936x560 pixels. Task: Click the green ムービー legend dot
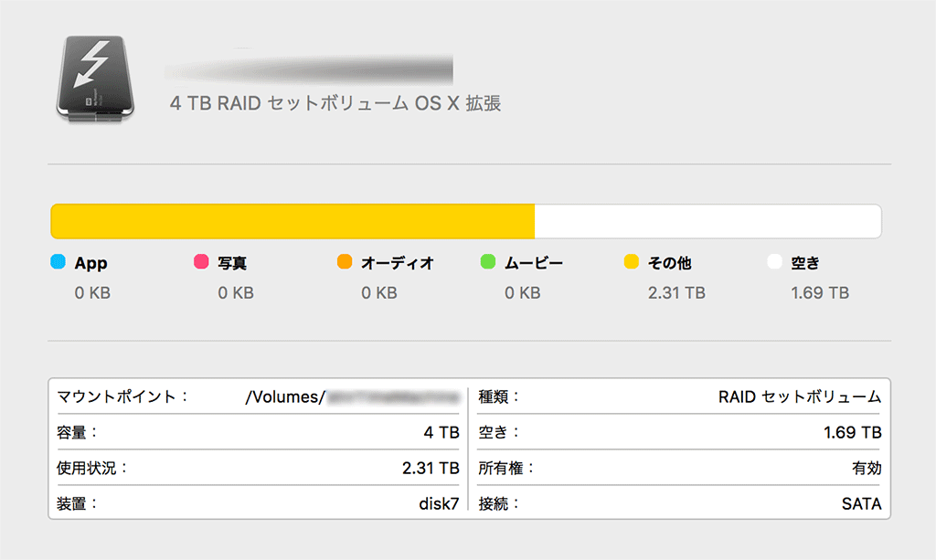[488, 263]
